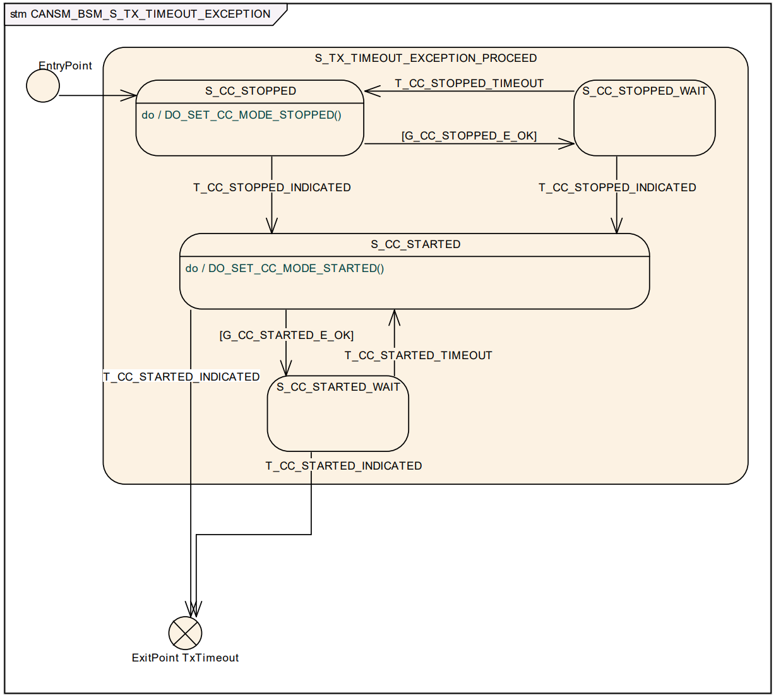Click the T_CC_STARTED_INDICATED label near S_CC_STARTED_WAIT
776x700 pixels.
click(x=343, y=466)
